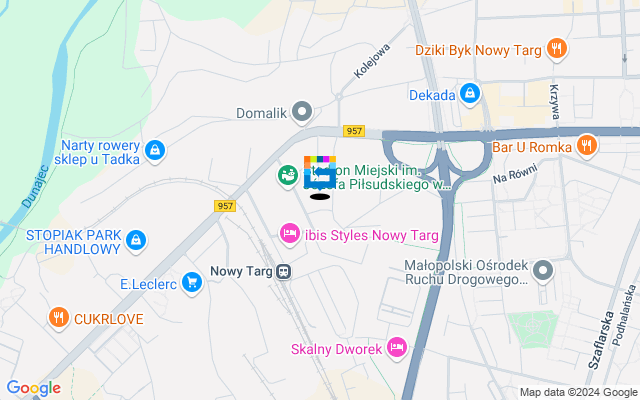Image resolution: width=640 pixels, height=400 pixels.
Task: Open the CUKRLOVE restaurant marker
Action: [x=58, y=318]
